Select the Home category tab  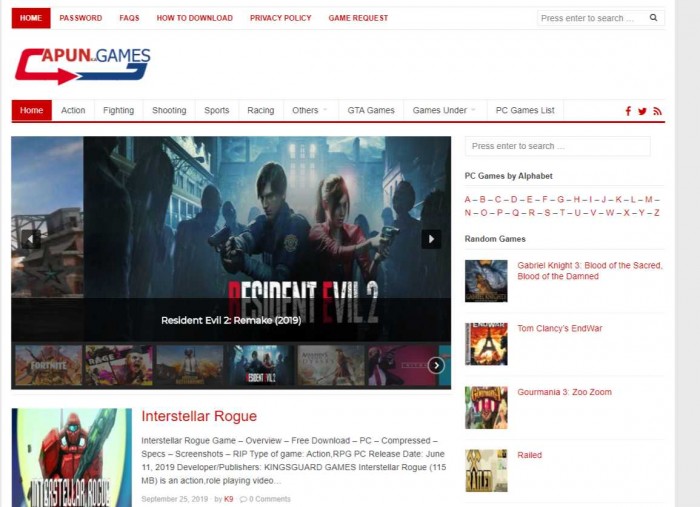(x=31, y=110)
